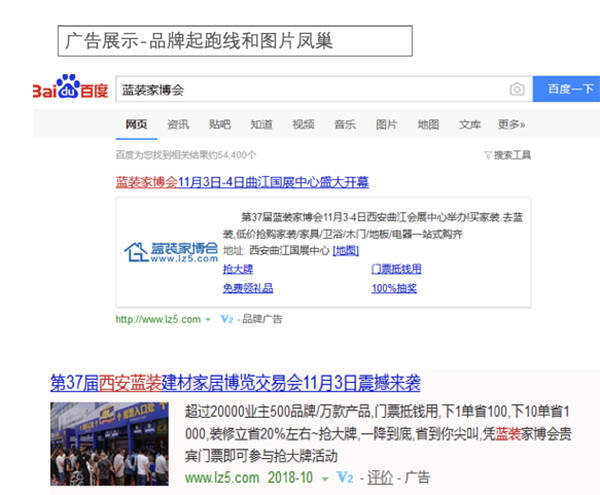Viewport: 600px width, 495px height.
Task: Switch to the 资讯 tab
Action: pyautogui.click(x=178, y=124)
